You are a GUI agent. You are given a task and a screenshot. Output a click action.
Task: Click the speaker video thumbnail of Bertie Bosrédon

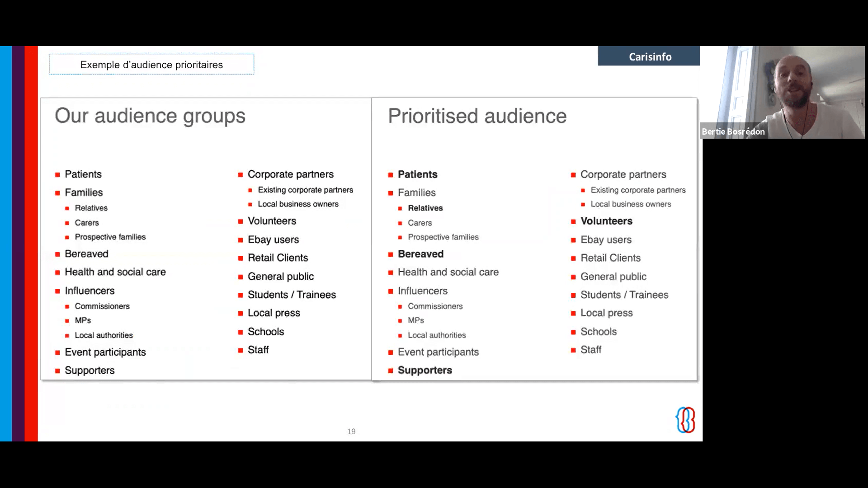click(x=783, y=92)
